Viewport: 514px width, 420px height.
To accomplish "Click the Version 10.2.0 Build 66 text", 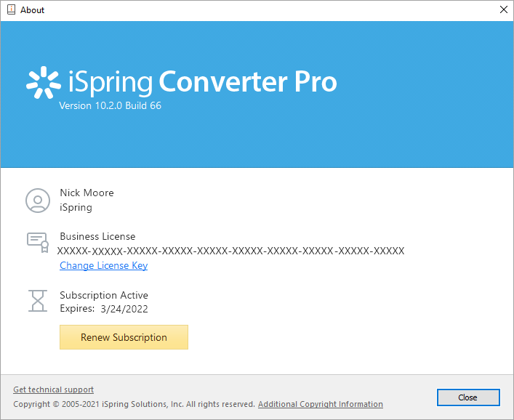I will (x=111, y=105).
